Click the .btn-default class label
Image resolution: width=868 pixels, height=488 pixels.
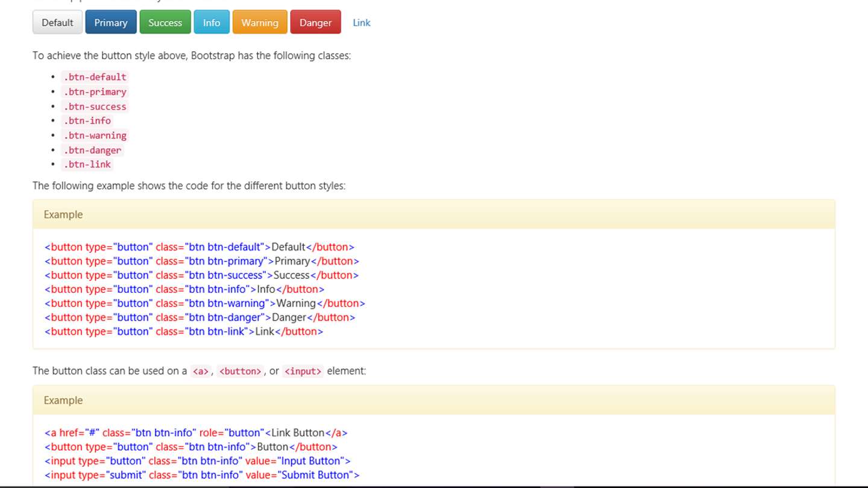click(x=95, y=77)
